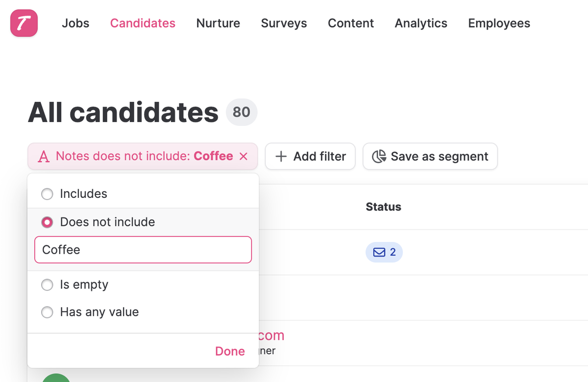Choose the Has any value option

pyautogui.click(x=47, y=312)
